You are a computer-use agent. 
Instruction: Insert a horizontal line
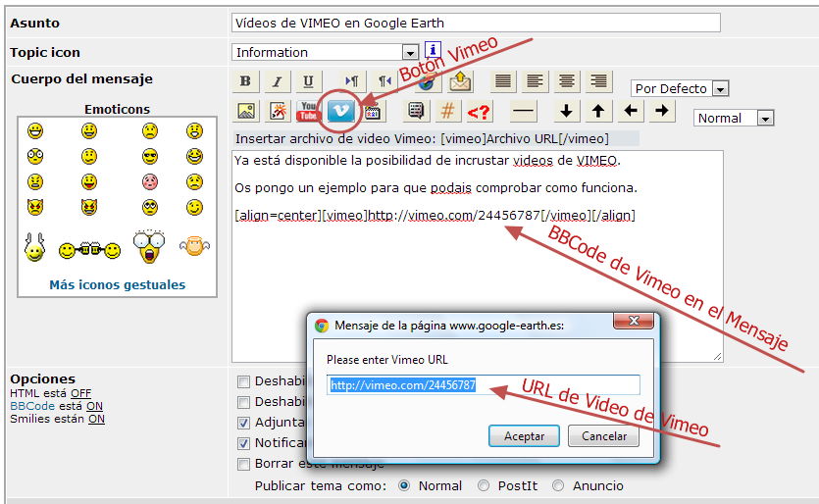point(524,111)
